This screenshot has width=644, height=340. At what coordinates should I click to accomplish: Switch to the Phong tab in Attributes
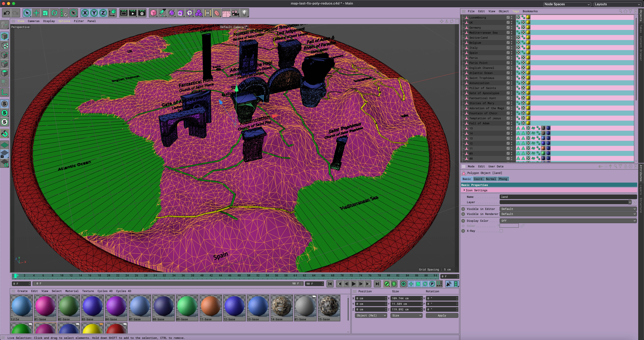[503, 179]
